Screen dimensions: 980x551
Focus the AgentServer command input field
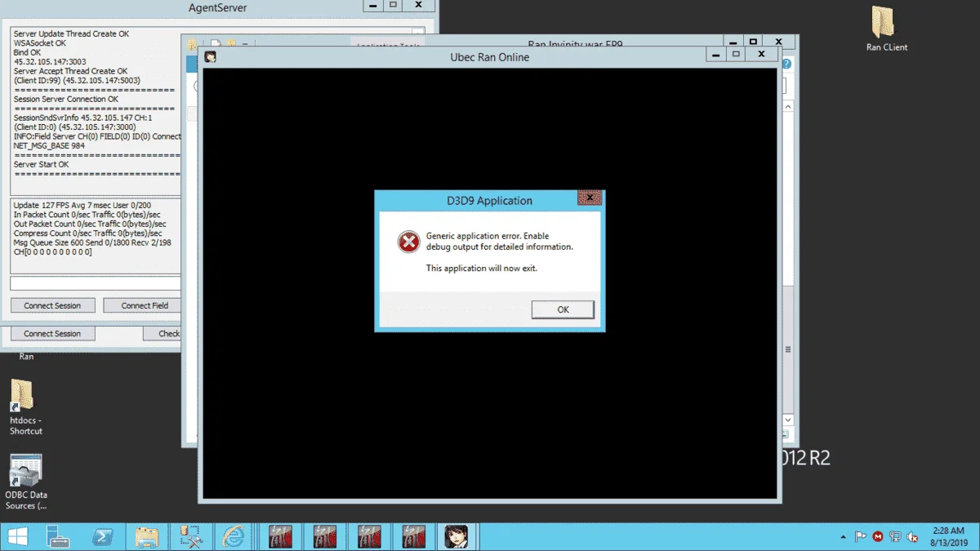pyautogui.click(x=95, y=283)
